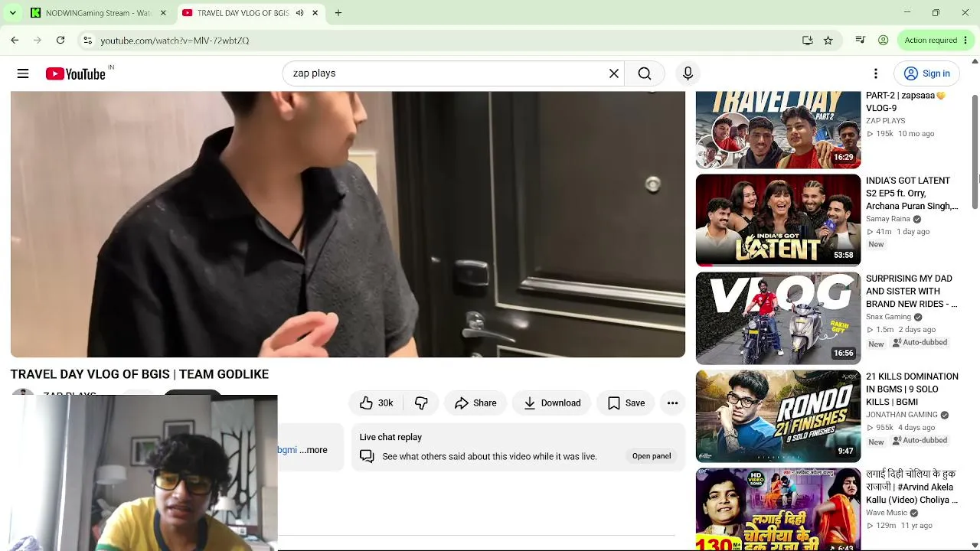
Task: Open the browser media controls
Action: pyautogui.click(x=860, y=40)
